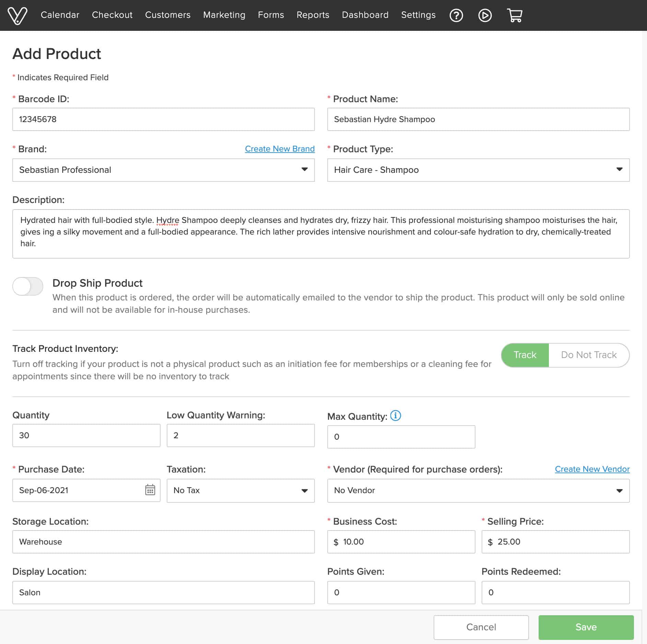
Task: Select Track inventory option
Action: pos(525,355)
